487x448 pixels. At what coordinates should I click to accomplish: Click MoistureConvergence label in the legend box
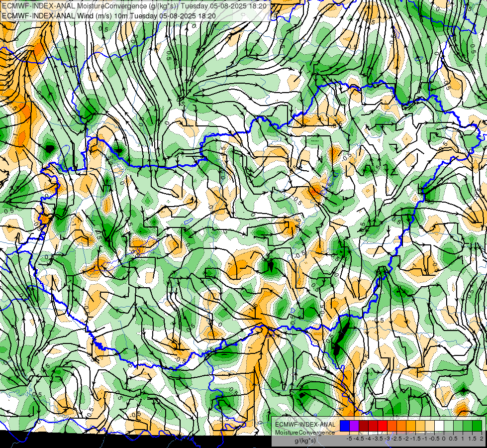[305, 433]
